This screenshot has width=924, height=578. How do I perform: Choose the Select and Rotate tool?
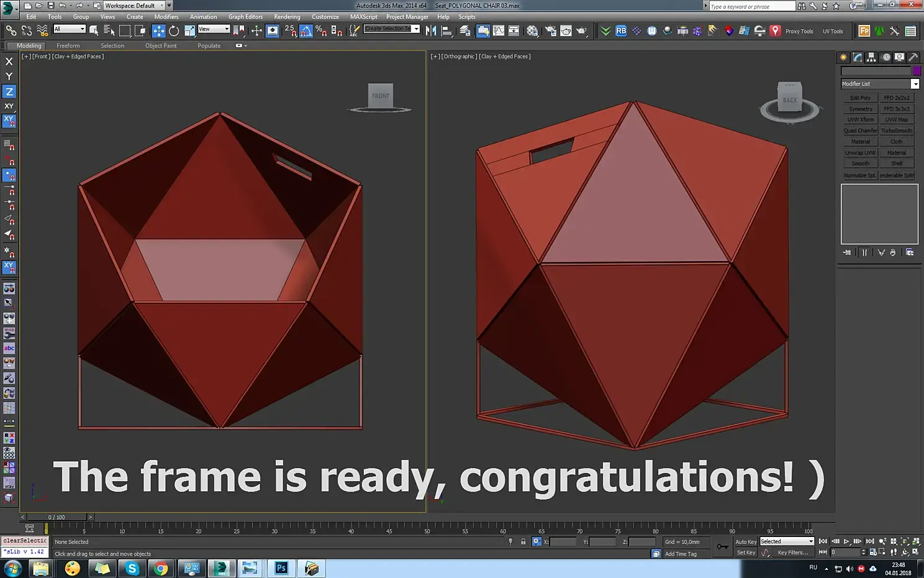coord(174,30)
